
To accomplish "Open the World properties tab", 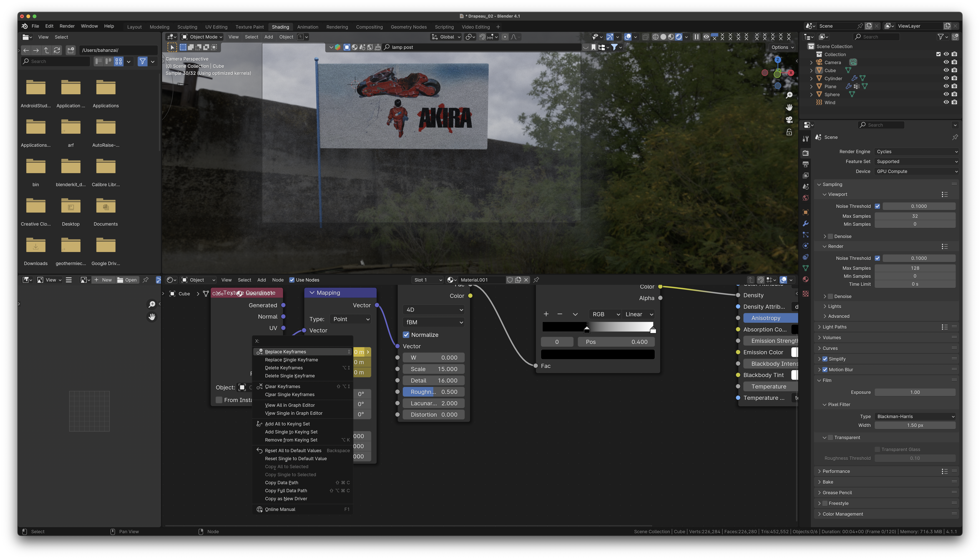I will [805, 198].
